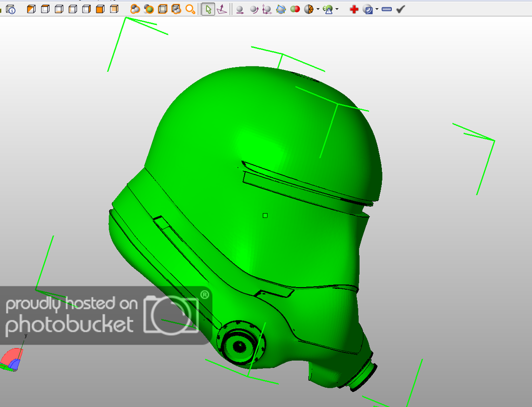Image resolution: width=532 pixels, height=407 pixels.
Task: Open the scale part tool
Action: pos(267,10)
